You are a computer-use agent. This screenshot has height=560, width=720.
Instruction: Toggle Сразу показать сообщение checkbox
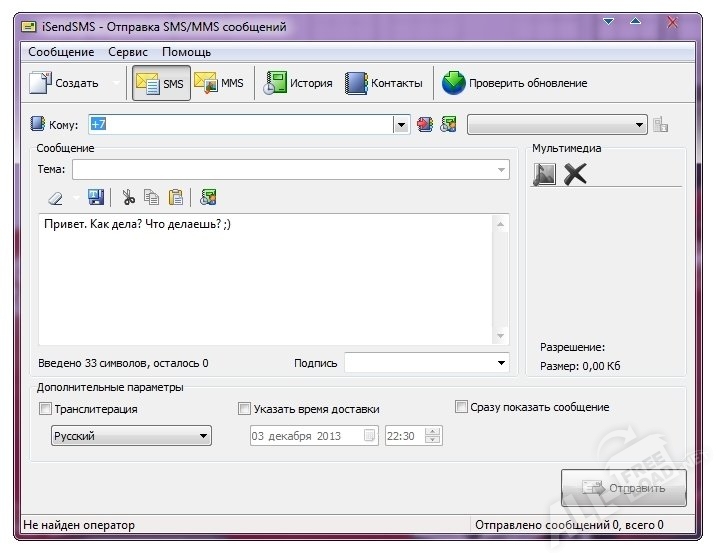click(462, 407)
